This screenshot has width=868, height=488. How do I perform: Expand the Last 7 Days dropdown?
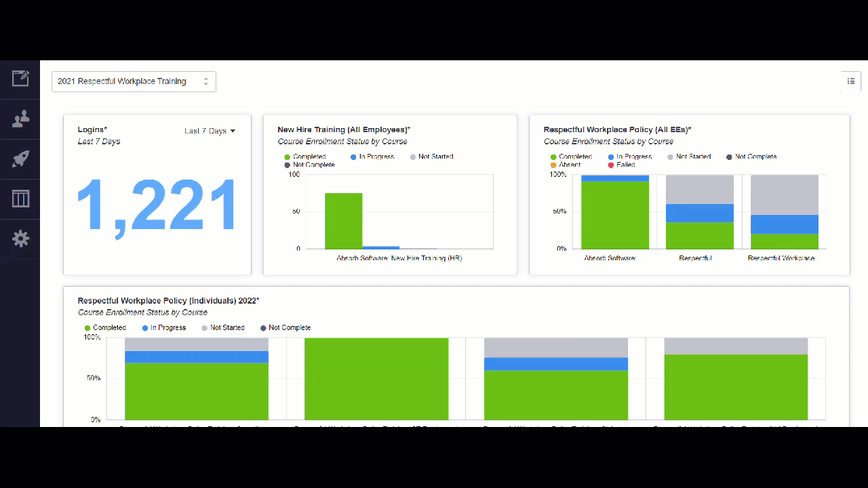(210, 131)
